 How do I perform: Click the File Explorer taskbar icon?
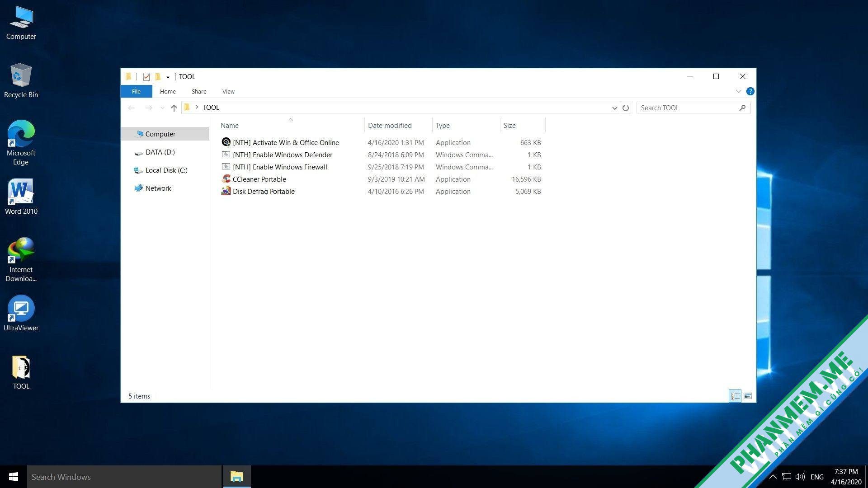pyautogui.click(x=237, y=477)
